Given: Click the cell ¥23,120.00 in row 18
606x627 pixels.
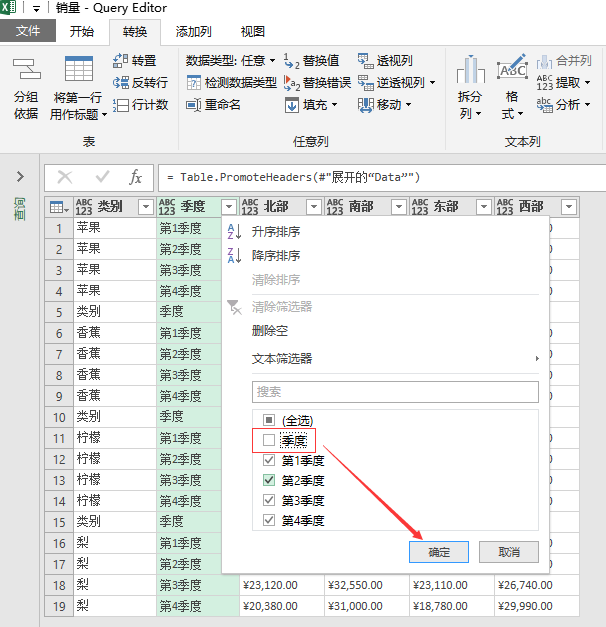Looking at the screenshot, I should click(282, 585).
